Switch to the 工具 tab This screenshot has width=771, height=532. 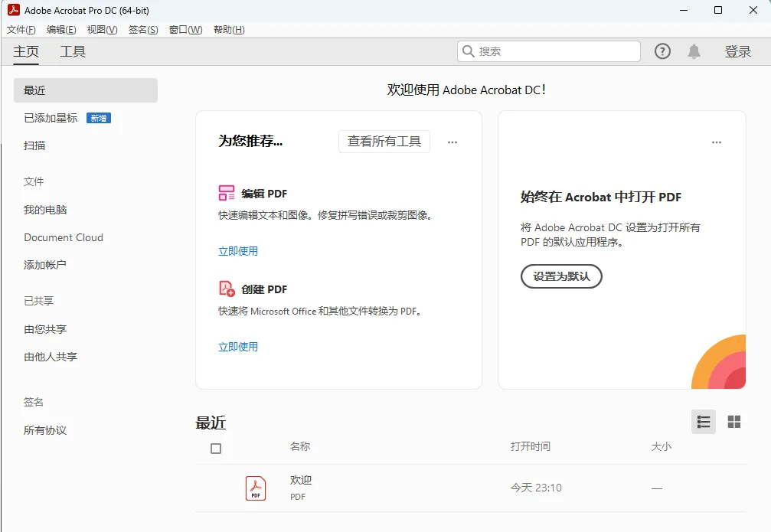click(73, 51)
